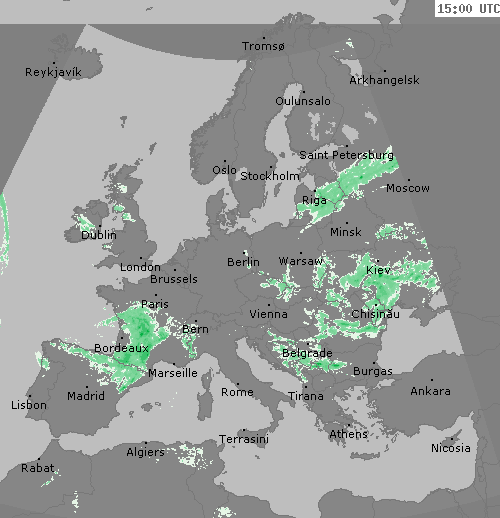Click the Ankara city label

click(430, 391)
